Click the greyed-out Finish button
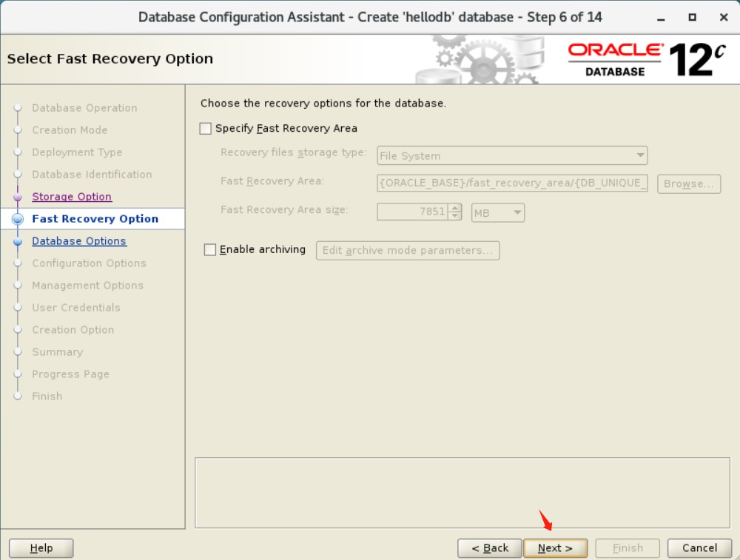Image resolution: width=740 pixels, height=560 pixels. click(628, 548)
